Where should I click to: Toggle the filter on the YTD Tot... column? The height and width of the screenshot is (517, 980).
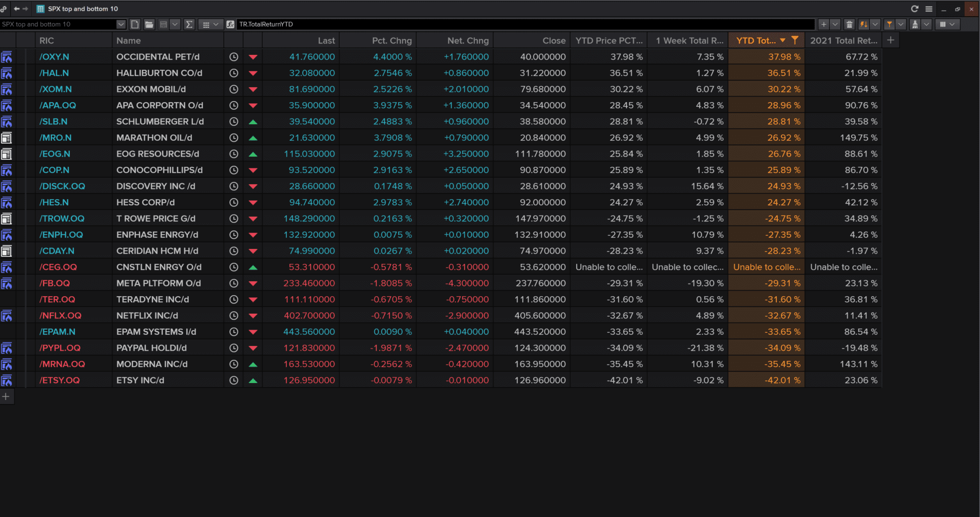(795, 40)
